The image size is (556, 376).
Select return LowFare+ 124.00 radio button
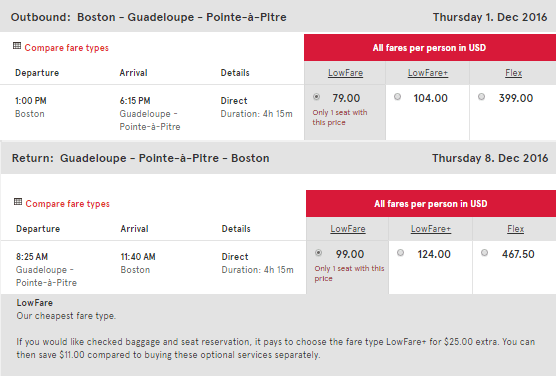[x=400, y=253]
